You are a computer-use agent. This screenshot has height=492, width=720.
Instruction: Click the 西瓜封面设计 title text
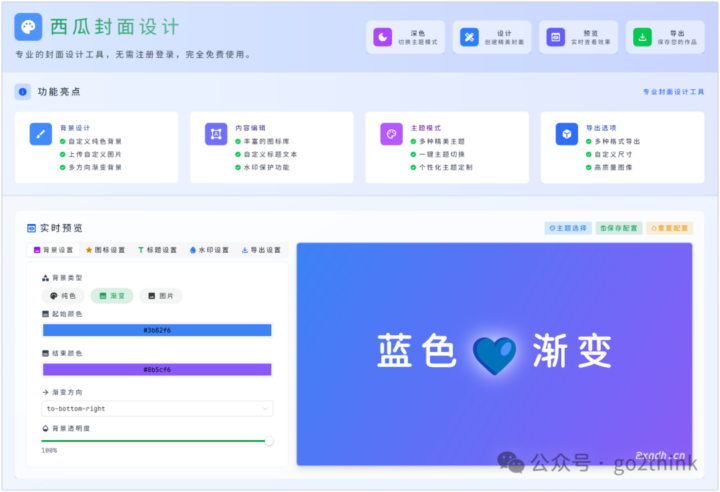point(114,27)
